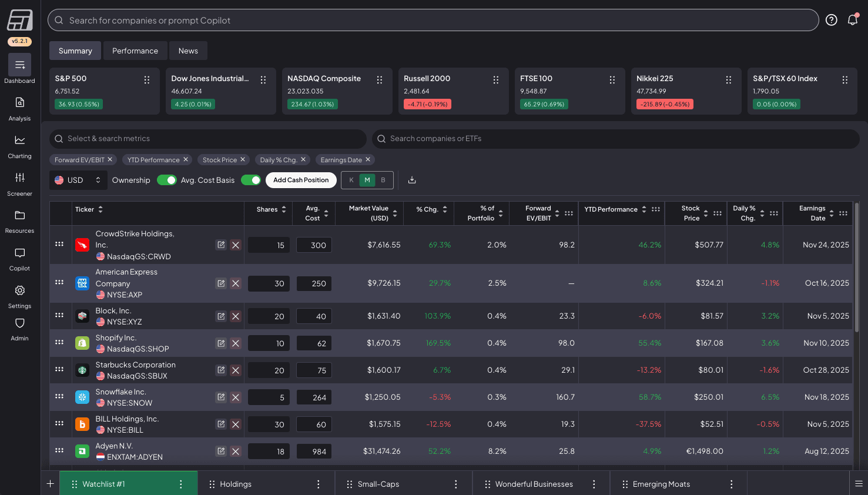The width and height of the screenshot is (868, 495).
Task: Switch number formatting to B
Action: click(x=383, y=180)
